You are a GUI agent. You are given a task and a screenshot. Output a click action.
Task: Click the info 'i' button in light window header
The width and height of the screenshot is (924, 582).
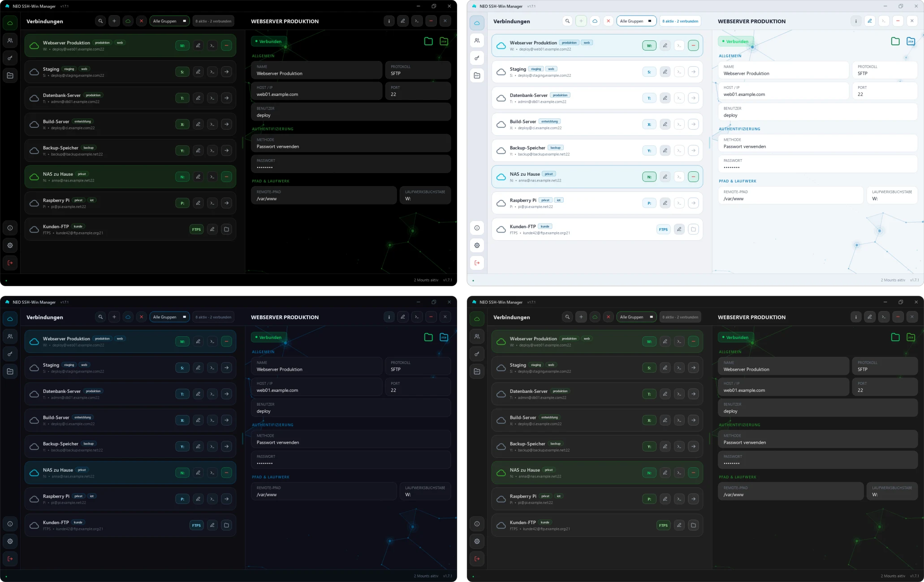click(856, 21)
